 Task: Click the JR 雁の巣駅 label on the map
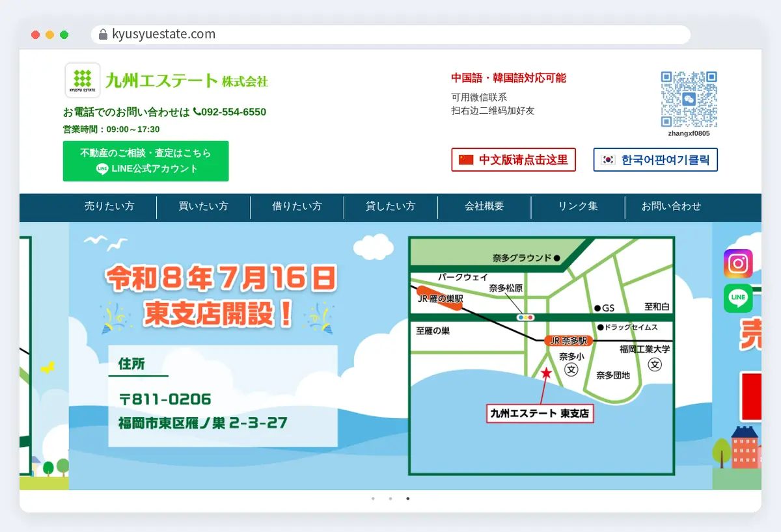click(441, 299)
